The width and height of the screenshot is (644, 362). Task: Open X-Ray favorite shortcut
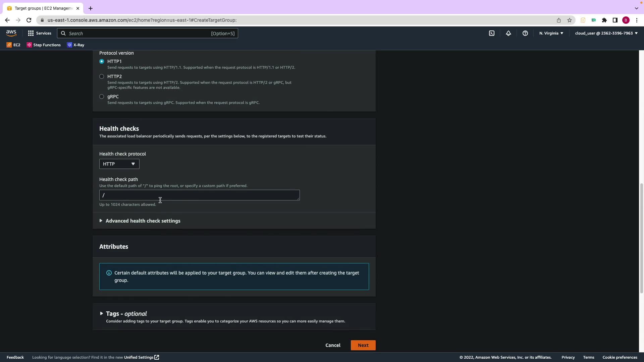click(76, 45)
